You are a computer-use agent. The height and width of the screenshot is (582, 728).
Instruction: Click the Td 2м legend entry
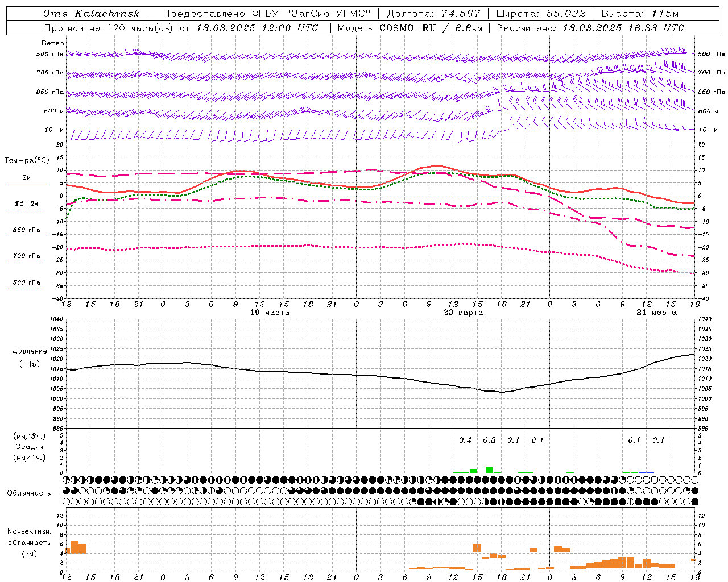27,203
